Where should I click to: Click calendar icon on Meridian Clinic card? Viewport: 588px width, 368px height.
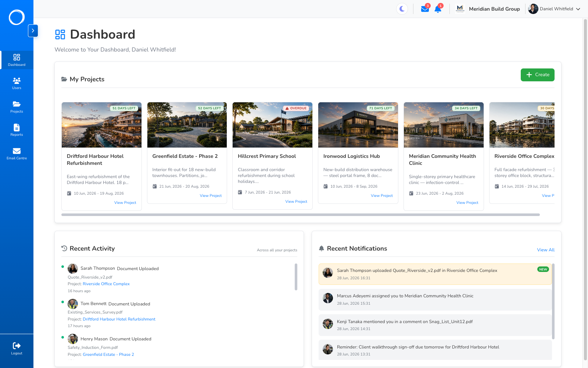pyautogui.click(x=411, y=193)
